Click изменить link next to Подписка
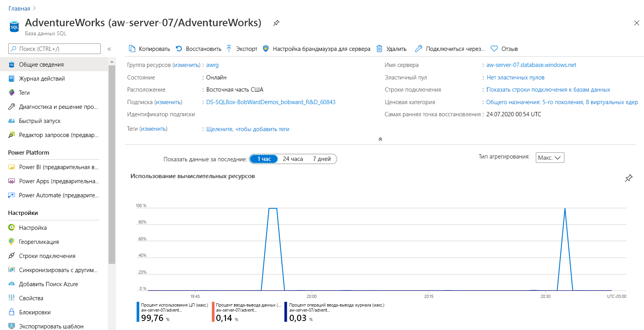The width and height of the screenshot is (644, 330). (168, 102)
